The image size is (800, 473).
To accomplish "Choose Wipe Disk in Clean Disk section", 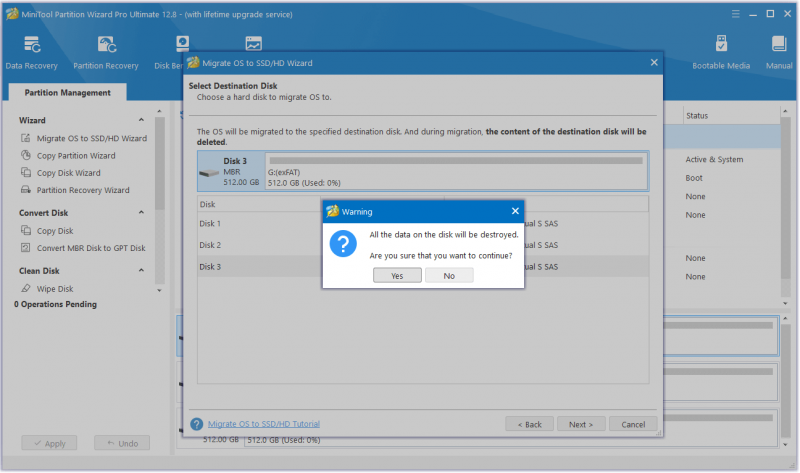I will [55, 289].
